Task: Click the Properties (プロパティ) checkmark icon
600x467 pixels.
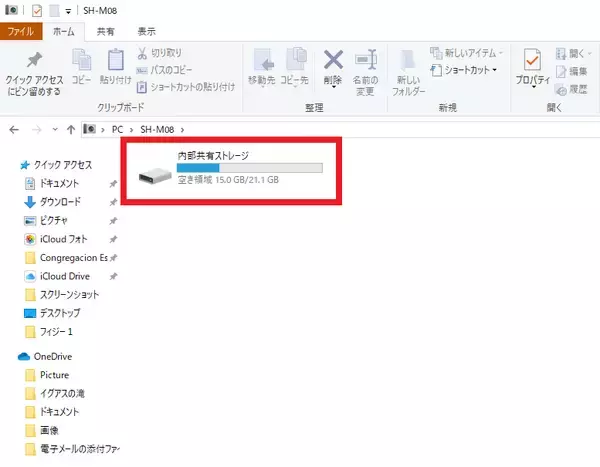Action: pyautogui.click(x=532, y=60)
